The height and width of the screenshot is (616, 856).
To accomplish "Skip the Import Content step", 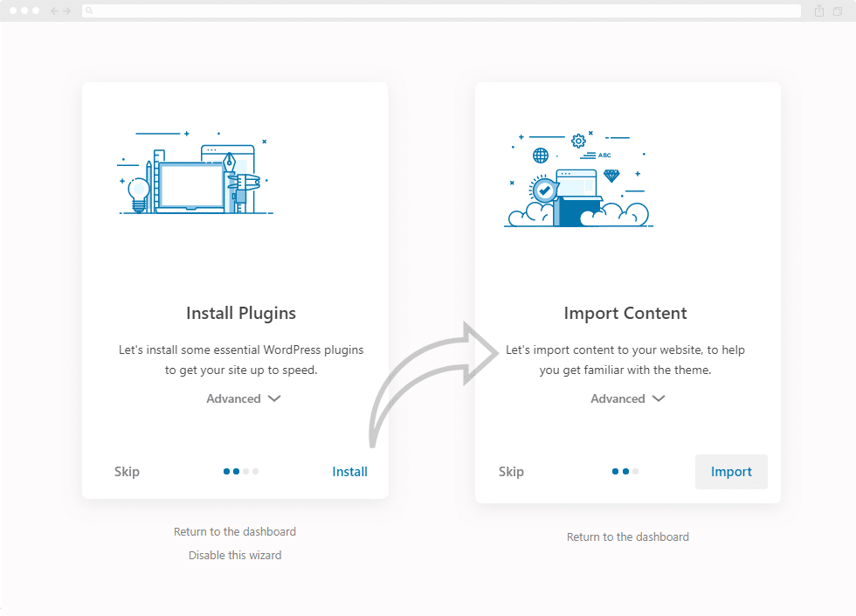I will coord(511,471).
